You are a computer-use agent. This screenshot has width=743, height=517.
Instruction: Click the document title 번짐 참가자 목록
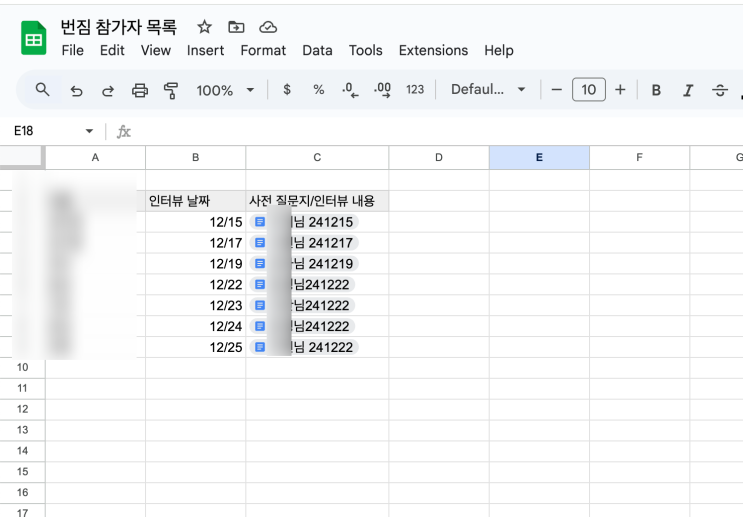tap(118, 27)
